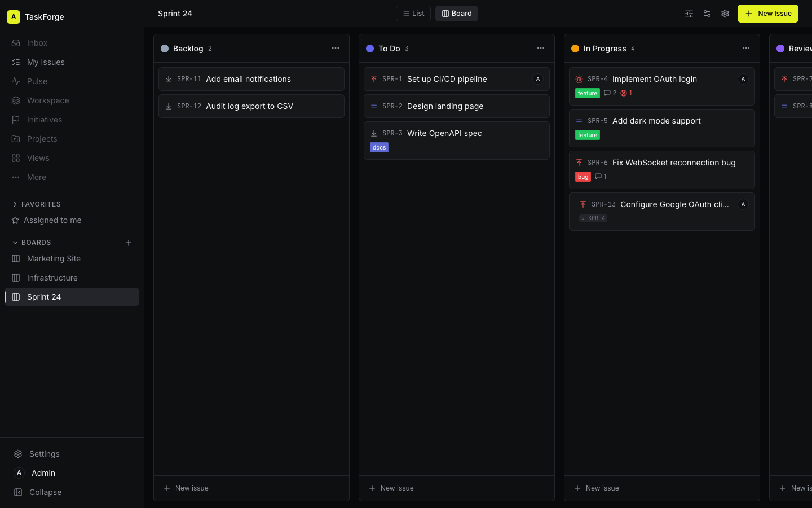Screen dimensions: 812x508
Task: Open Pulse activity view
Action: click(x=72, y=81)
